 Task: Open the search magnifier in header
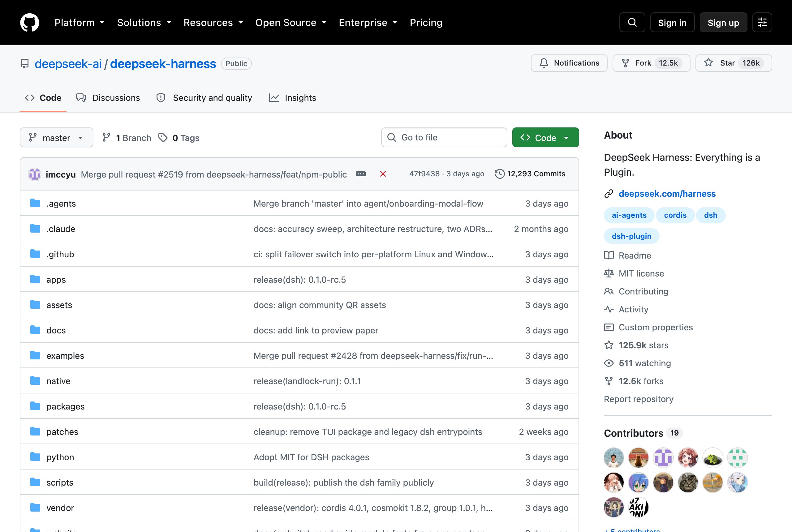pyautogui.click(x=632, y=22)
